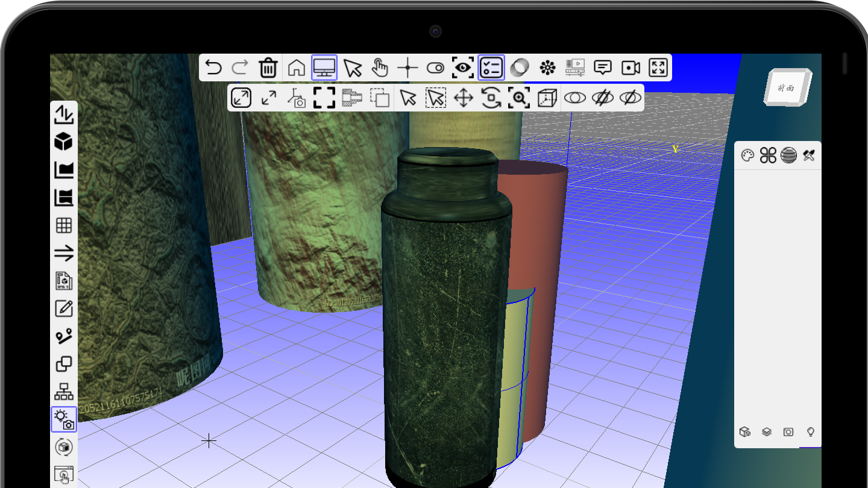Screen dimensions: 868x488
Task: Toggle the pill-shaped switch icon
Action: click(435, 67)
